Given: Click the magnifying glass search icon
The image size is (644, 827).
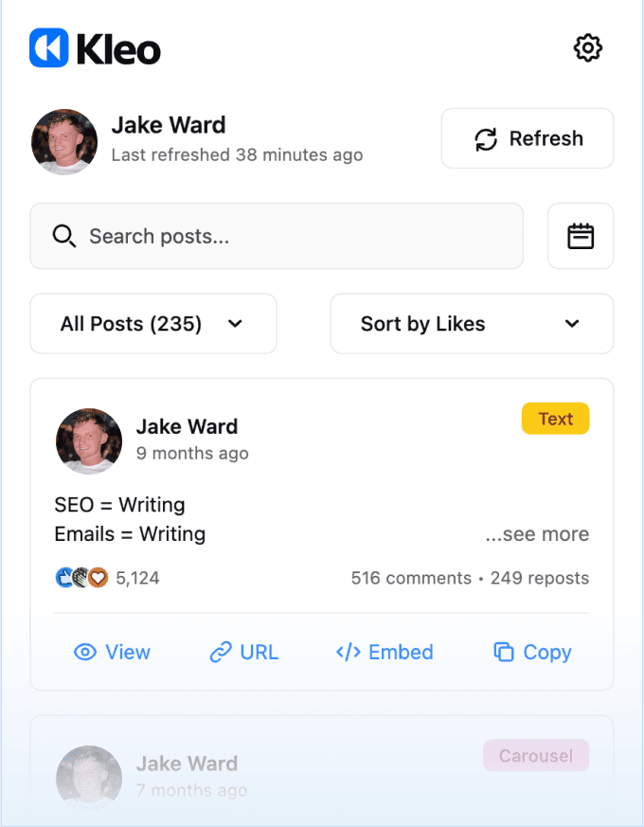Looking at the screenshot, I should point(63,236).
